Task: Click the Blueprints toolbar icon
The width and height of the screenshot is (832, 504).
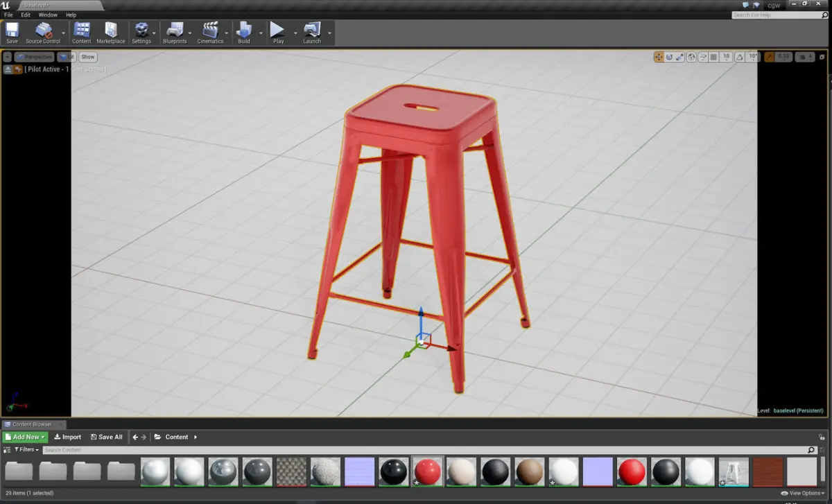Action: [x=175, y=33]
